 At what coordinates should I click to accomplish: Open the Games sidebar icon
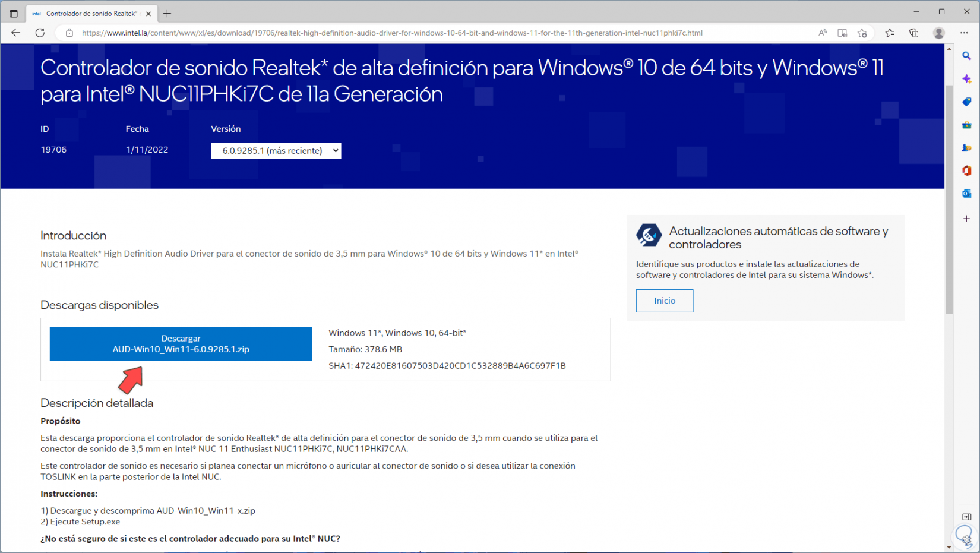tap(966, 148)
